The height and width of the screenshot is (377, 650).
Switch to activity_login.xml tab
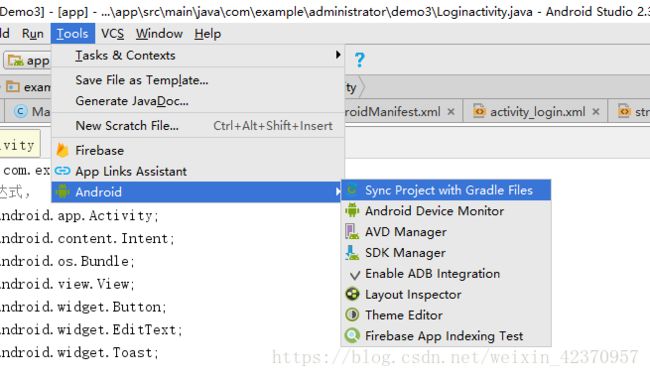[x=537, y=112]
